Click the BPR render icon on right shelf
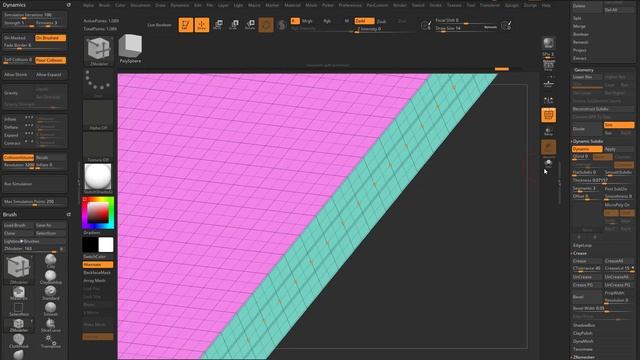This screenshot has width=640, height=360. (x=548, y=44)
